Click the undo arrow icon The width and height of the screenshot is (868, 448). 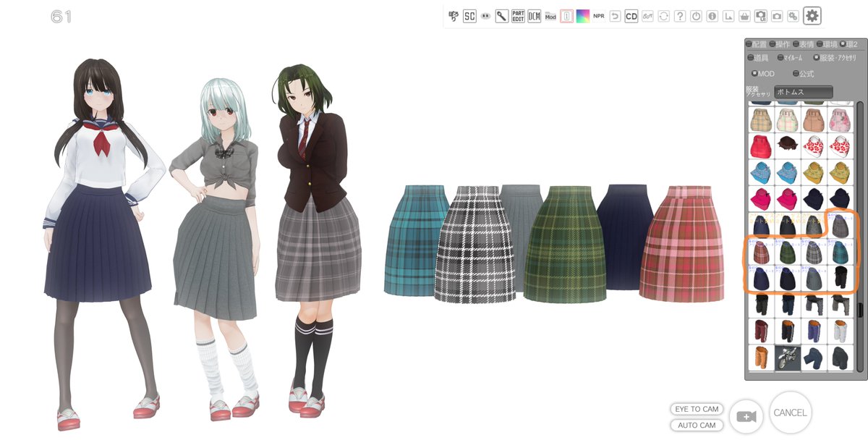[614, 15]
